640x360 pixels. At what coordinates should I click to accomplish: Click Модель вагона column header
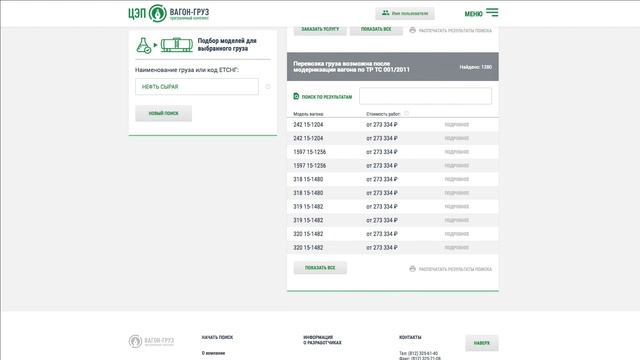tap(308, 114)
